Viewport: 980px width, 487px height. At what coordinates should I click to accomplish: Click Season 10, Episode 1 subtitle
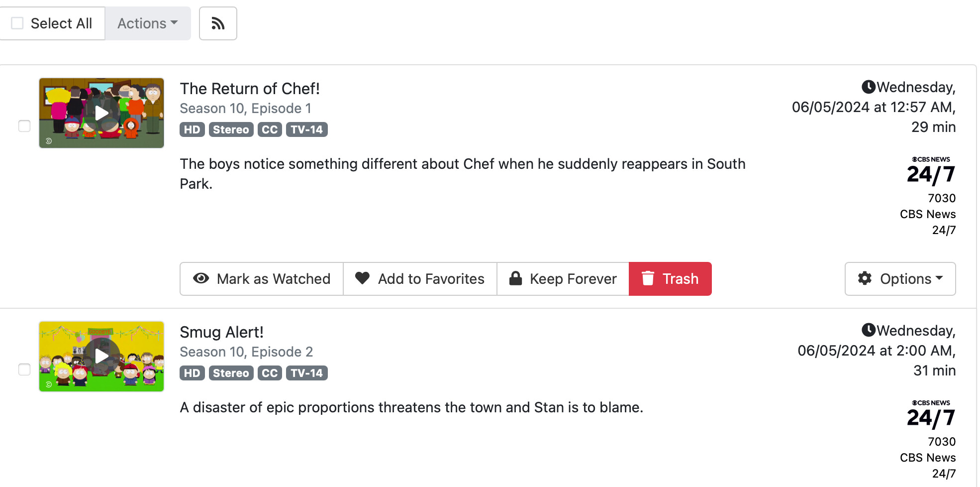[x=245, y=109]
